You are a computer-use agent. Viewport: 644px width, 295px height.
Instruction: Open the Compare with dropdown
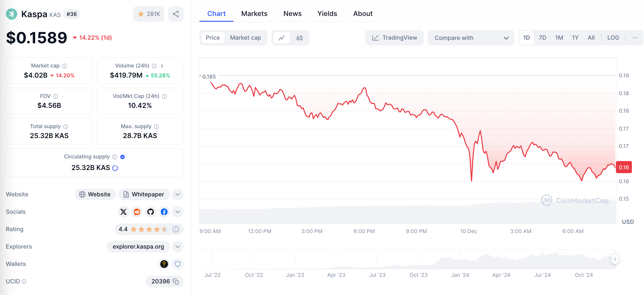(x=471, y=38)
